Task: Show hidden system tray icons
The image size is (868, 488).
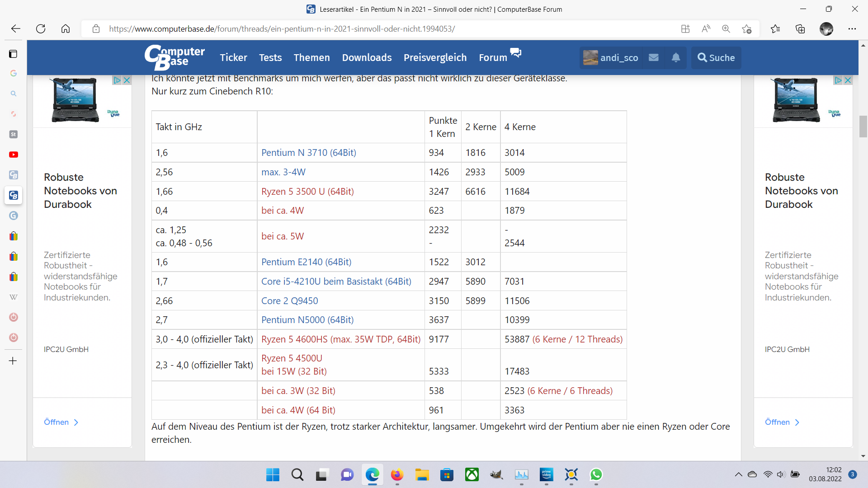Action: (x=738, y=474)
